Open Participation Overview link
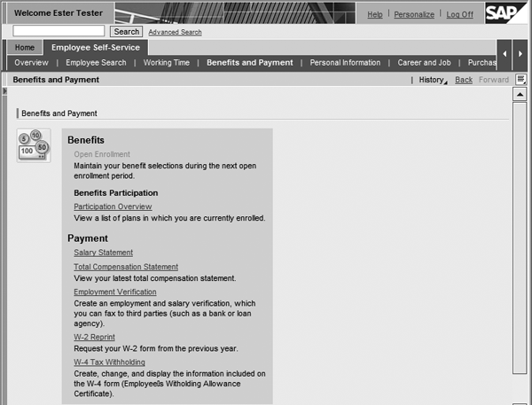Viewport: 532px width, 405px height. pyautogui.click(x=113, y=206)
